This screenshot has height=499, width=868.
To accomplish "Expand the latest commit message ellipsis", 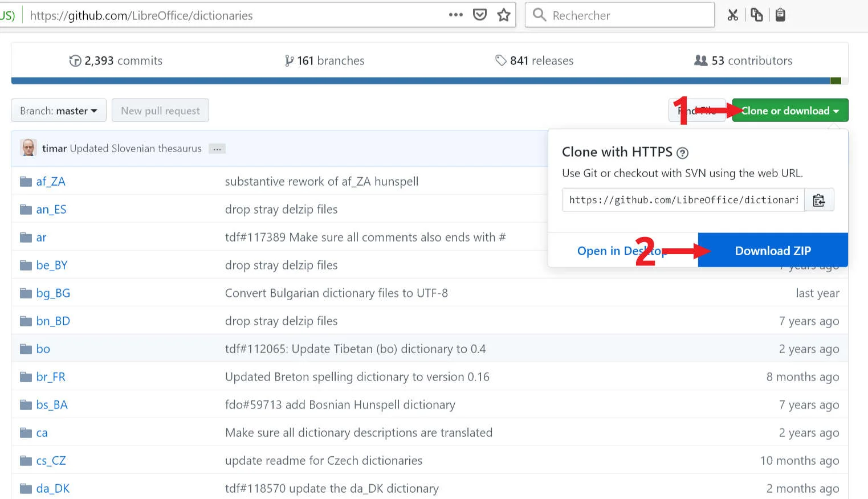I will pos(217,149).
